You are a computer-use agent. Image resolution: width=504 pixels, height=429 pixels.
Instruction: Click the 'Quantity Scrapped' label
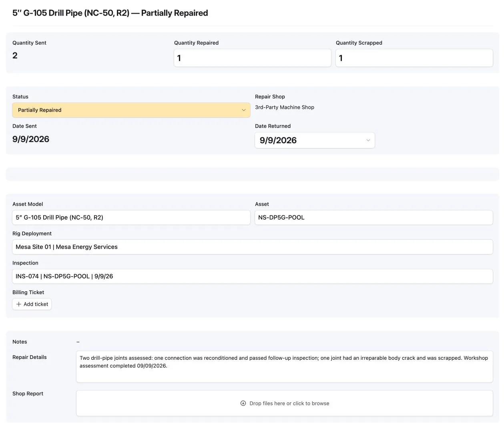359,43
